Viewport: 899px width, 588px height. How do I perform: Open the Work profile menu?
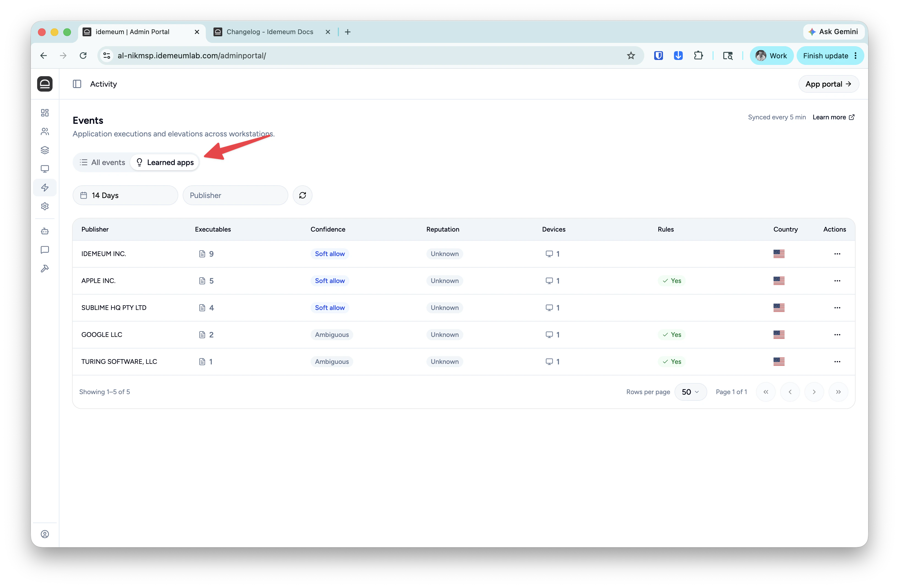(x=771, y=56)
